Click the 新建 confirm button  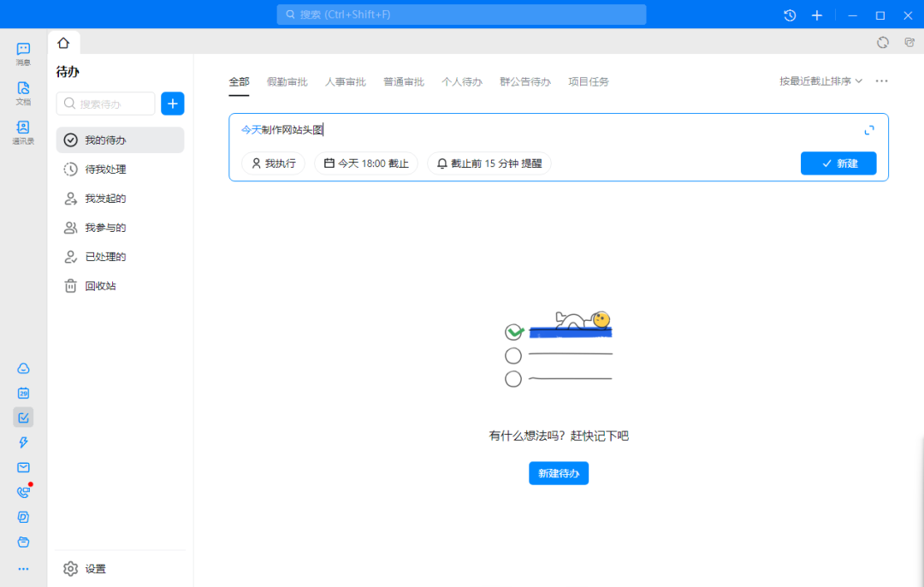coord(838,163)
